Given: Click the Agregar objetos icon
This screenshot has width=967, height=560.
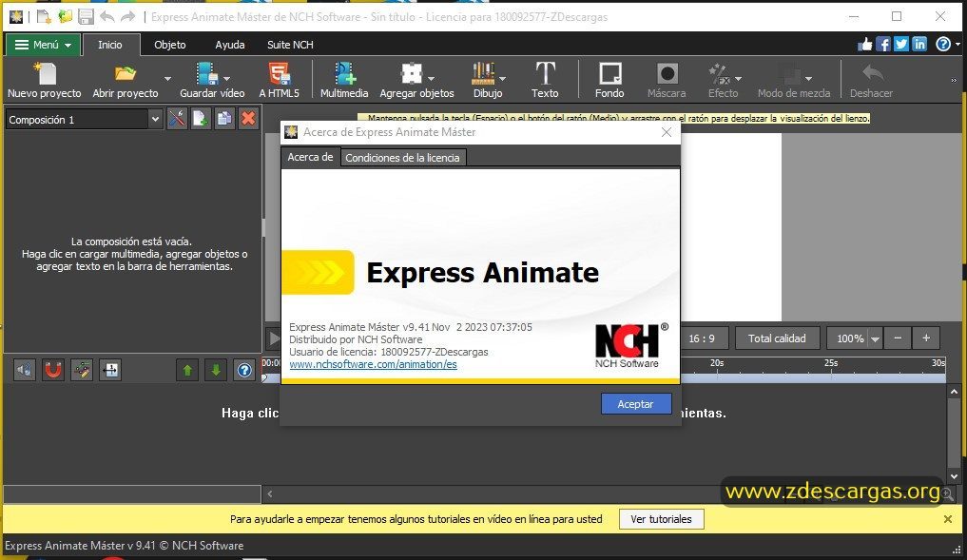Looking at the screenshot, I should tap(412, 73).
